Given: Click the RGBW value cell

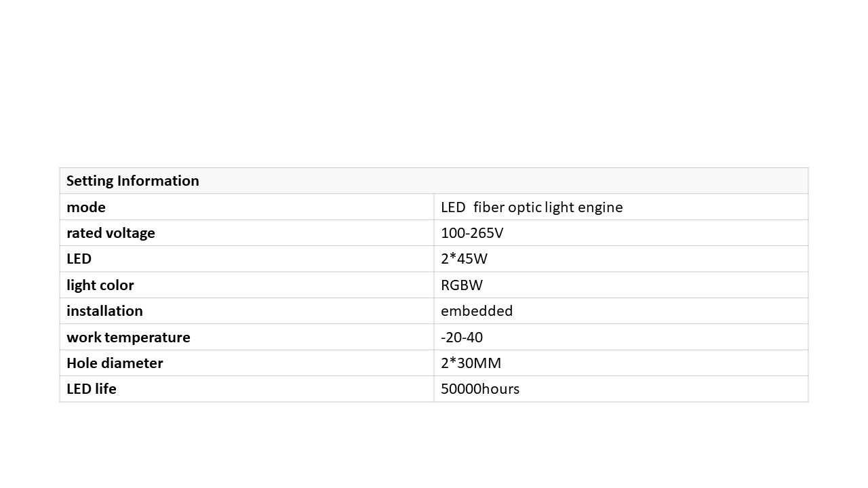Looking at the screenshot, I should coord(621,285).
